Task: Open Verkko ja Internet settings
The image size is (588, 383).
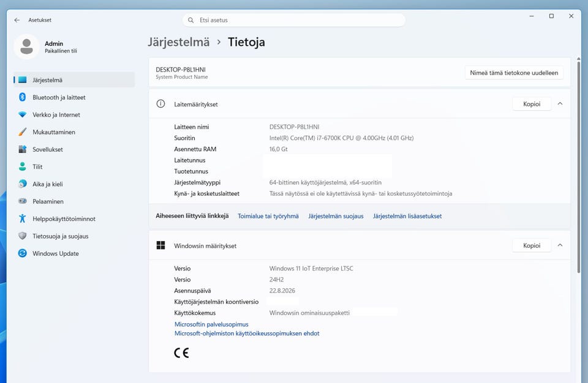Action: [x=74, y=114]
